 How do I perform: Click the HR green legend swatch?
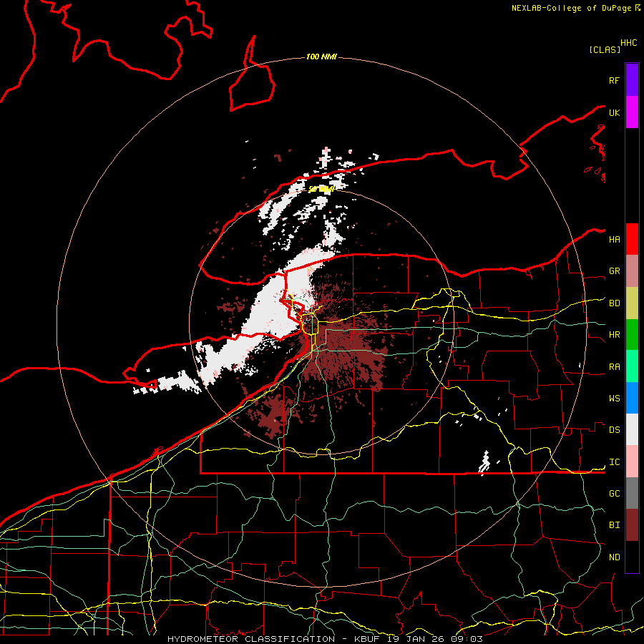632,334
